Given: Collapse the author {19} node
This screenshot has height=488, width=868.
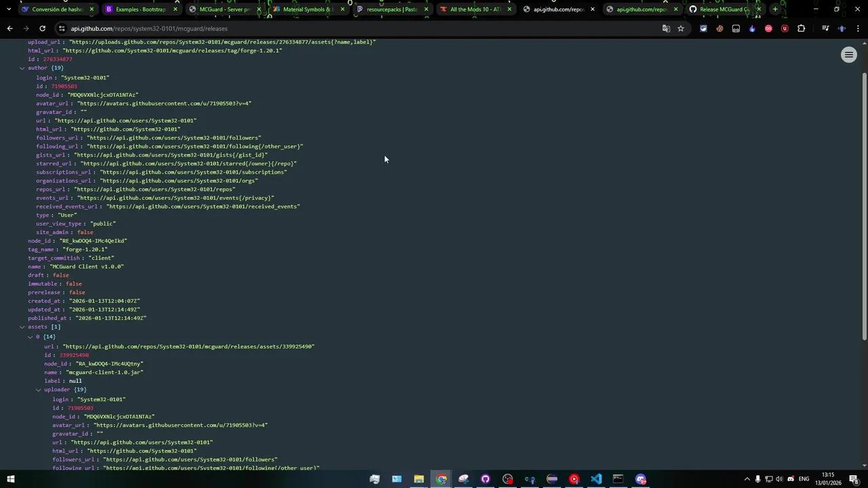Looking at the screenshot, I should pyautogui.click(x=22, y=68).
